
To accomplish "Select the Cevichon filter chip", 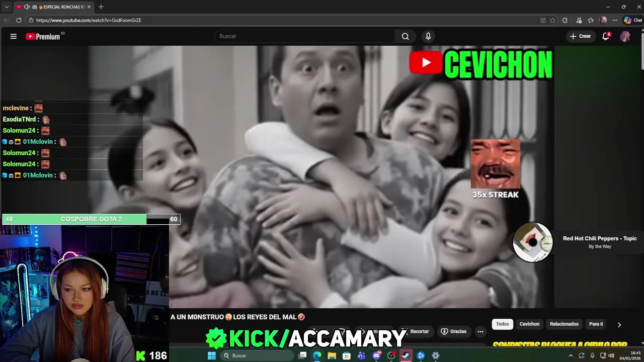I will click(x=529, y=324).
